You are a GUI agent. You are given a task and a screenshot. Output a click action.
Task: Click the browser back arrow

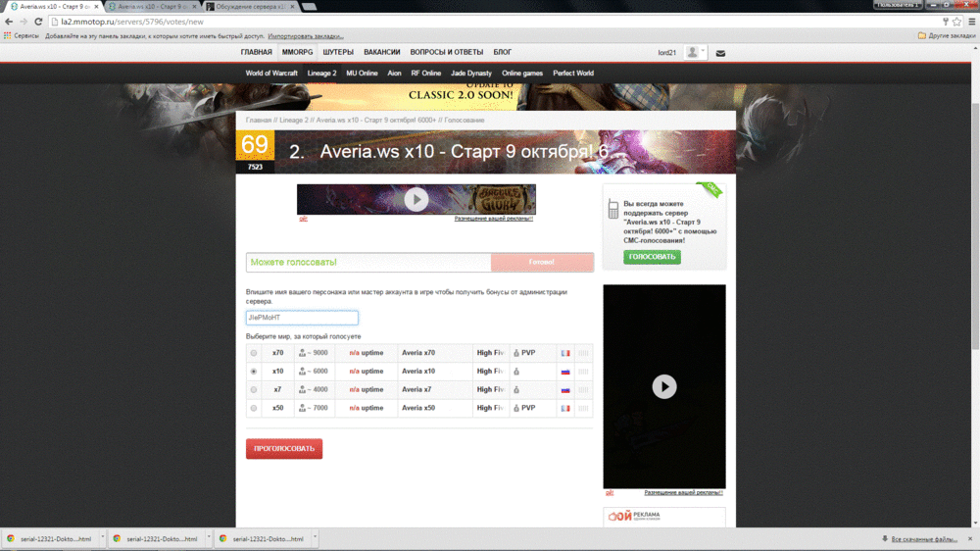pyautogui.click(x=9, y=22)
